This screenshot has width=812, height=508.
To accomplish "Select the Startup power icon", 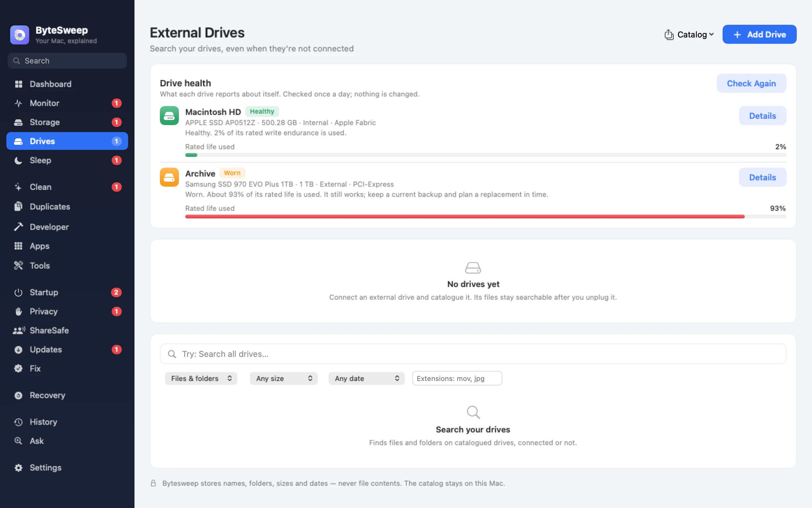I will 18,292.
